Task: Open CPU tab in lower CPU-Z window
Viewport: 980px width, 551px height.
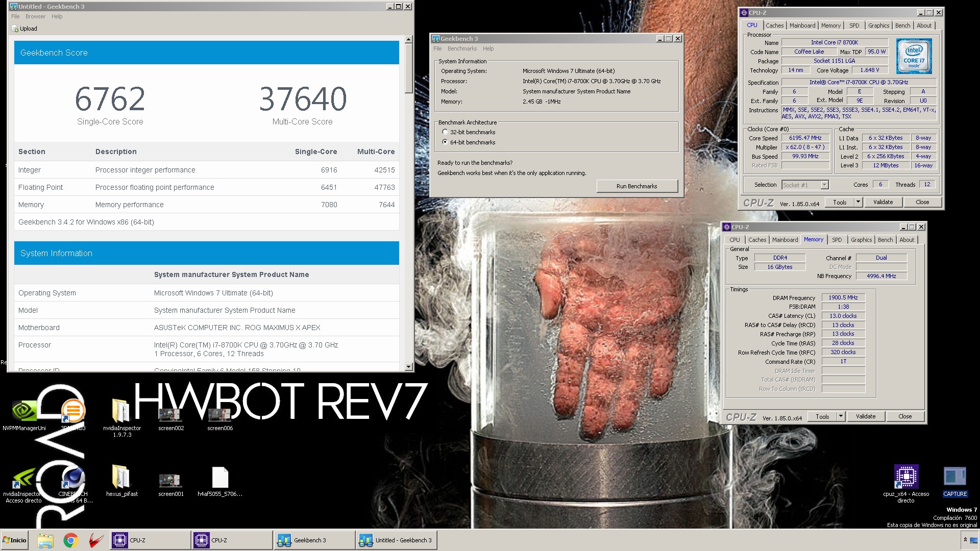Action: [x=734, y=240]
